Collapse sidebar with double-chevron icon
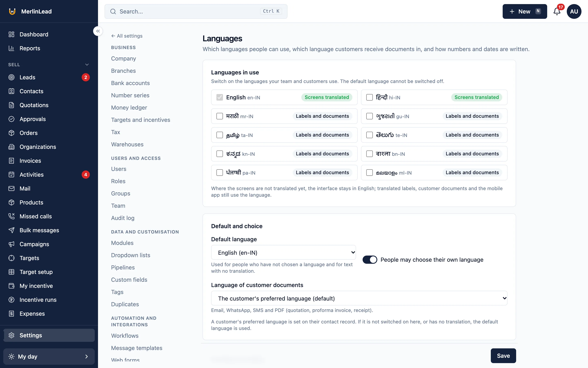 tap(98, 31)
